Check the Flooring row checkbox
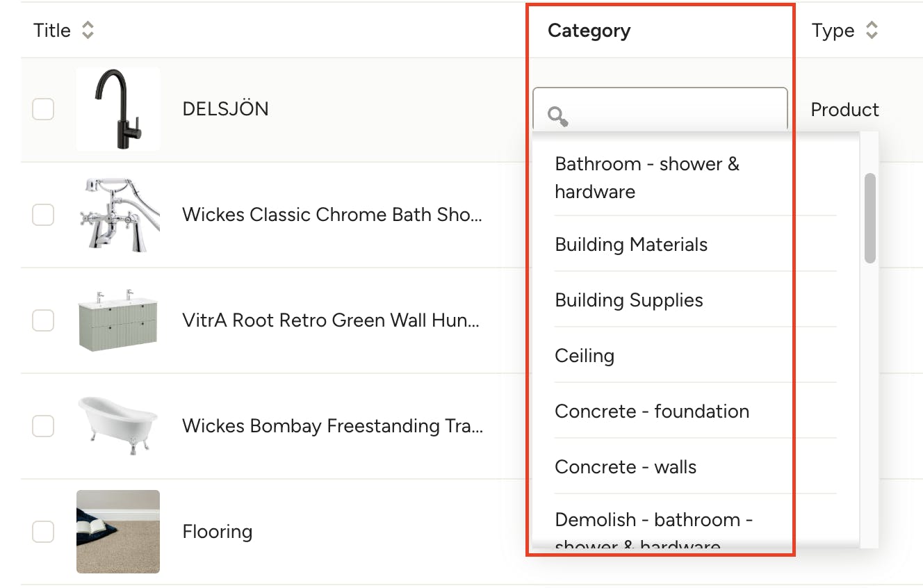This screenshot has height=588, width=923. [x=43, y=532]
